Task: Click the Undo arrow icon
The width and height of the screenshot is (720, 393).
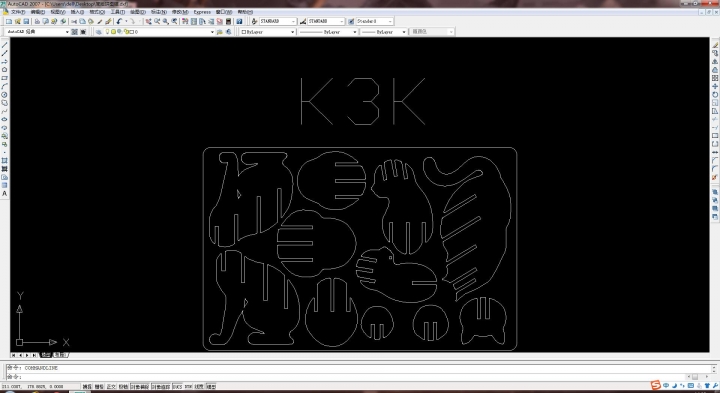Action: [119, 22]
